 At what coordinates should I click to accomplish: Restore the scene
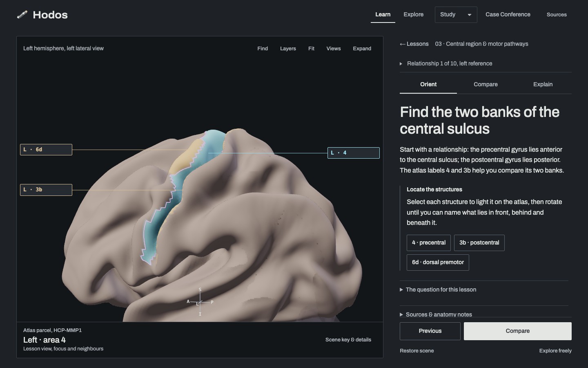(x=416, y=351)
